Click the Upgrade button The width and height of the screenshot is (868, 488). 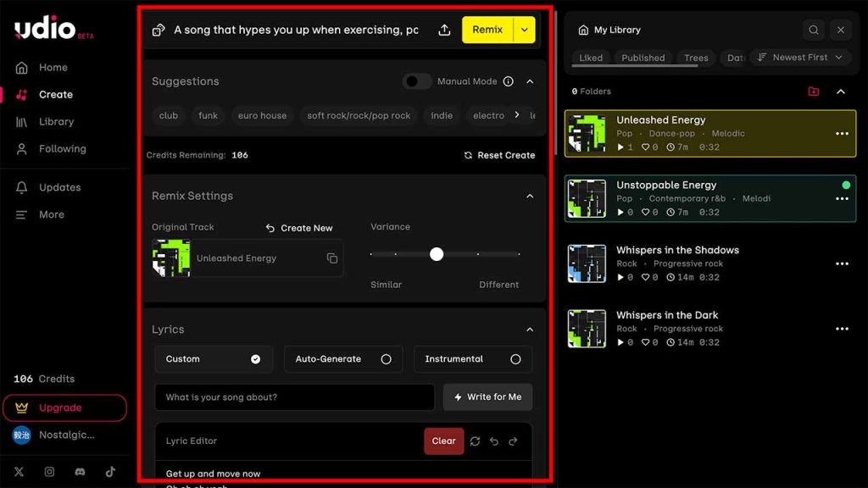pyautogui.click(x=64, y=408)
